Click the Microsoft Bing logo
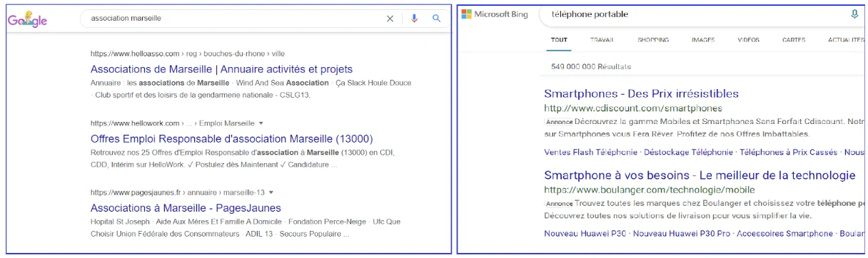The height and width of the screenshot is (258, 868). 495,15
